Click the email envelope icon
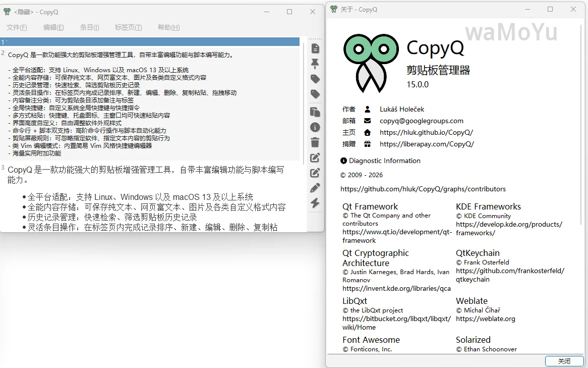The image size is (588, 368). [368, 121]
